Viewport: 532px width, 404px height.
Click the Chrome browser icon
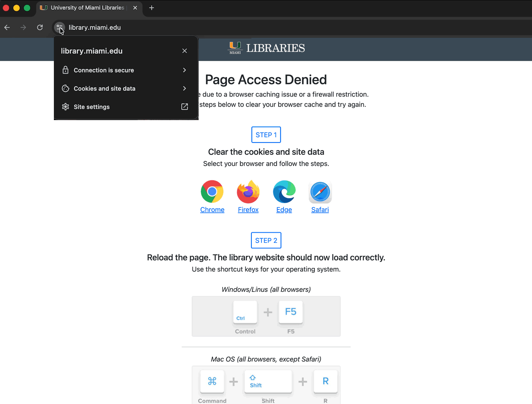coord(212,192)
